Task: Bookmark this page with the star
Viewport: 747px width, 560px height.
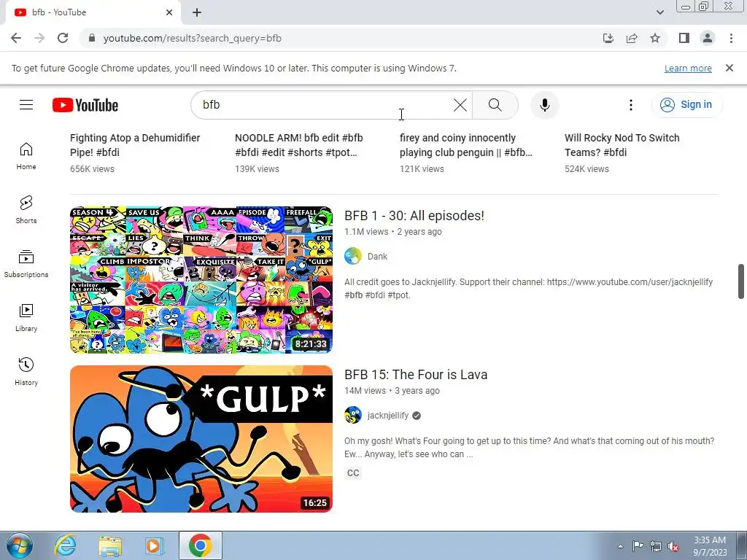Action: tap(655, 38)
